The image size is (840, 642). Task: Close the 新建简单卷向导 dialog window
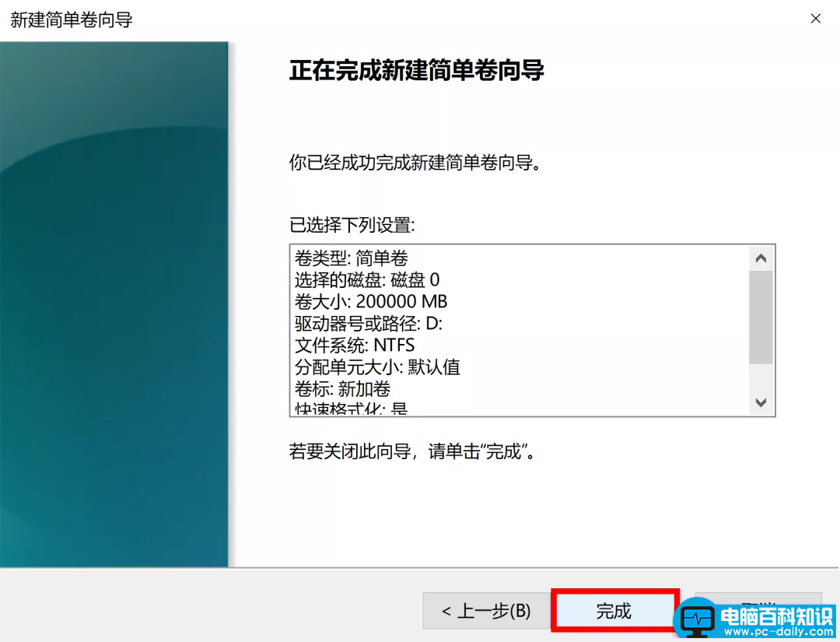[815, 19]
